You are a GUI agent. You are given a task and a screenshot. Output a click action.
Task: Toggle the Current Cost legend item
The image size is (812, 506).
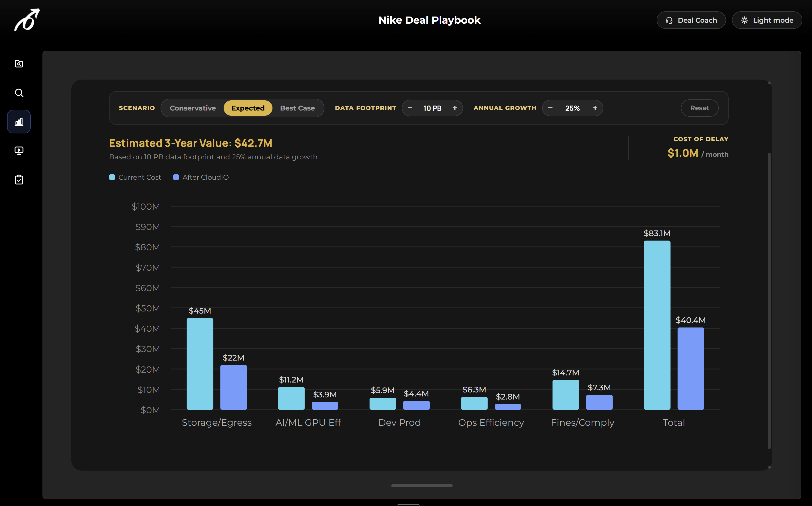pyautogui.click(x=135, y=177)
